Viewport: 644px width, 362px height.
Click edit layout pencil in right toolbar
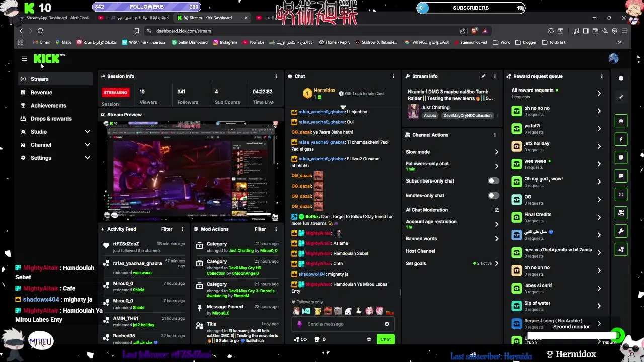pos(621,97)
